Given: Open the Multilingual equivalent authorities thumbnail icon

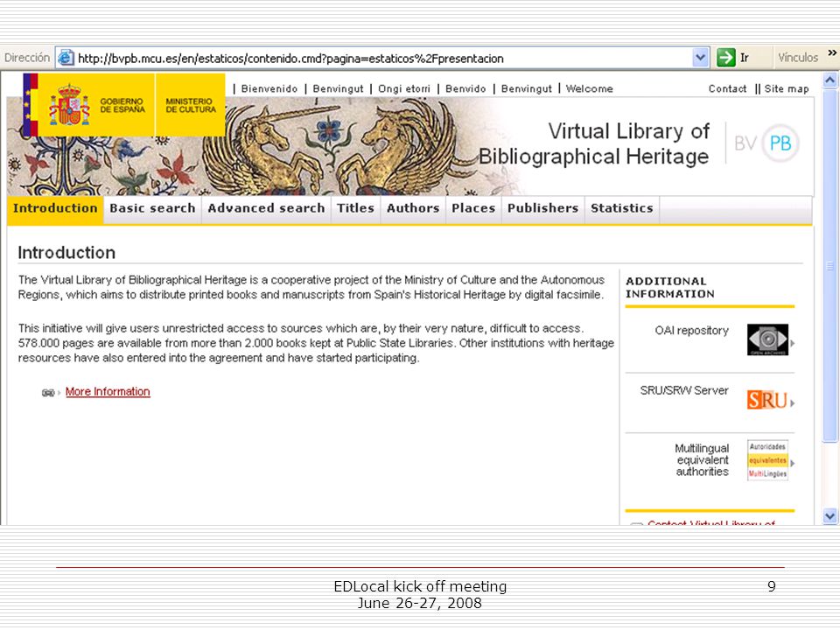Looking at the screenshot, I should 767,460.
